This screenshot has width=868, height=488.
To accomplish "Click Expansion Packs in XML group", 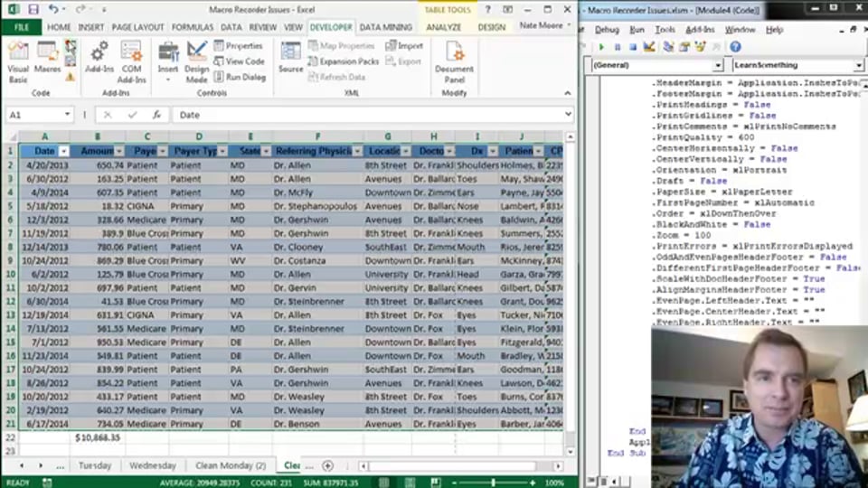I will (x=344, y=61).
